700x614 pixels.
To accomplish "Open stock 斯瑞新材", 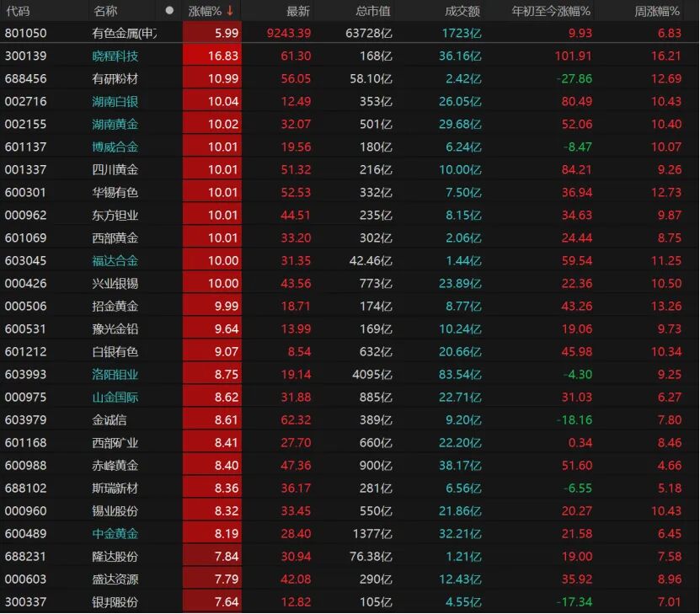I will pyautogui.click(x=115, y=489).
